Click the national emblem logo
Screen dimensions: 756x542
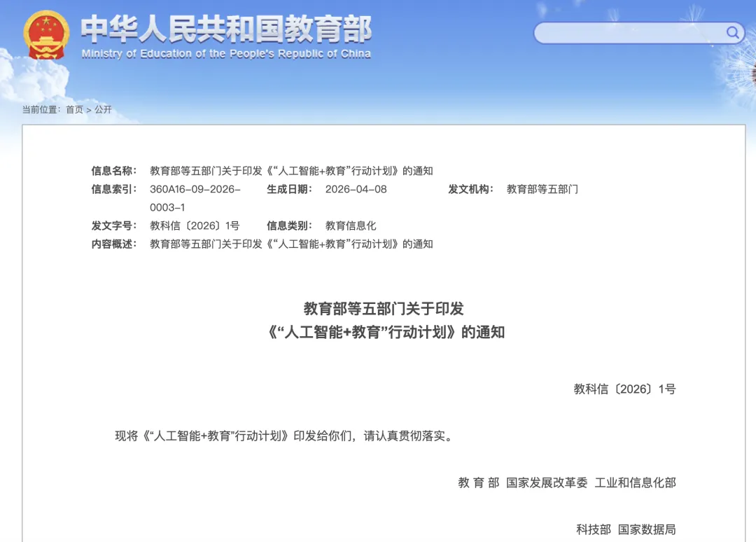click(x=46, y=35)
